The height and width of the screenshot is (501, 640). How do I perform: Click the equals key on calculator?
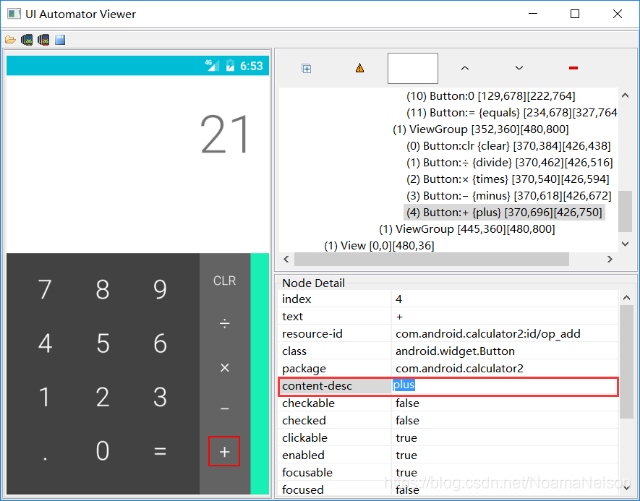(160, 451)
